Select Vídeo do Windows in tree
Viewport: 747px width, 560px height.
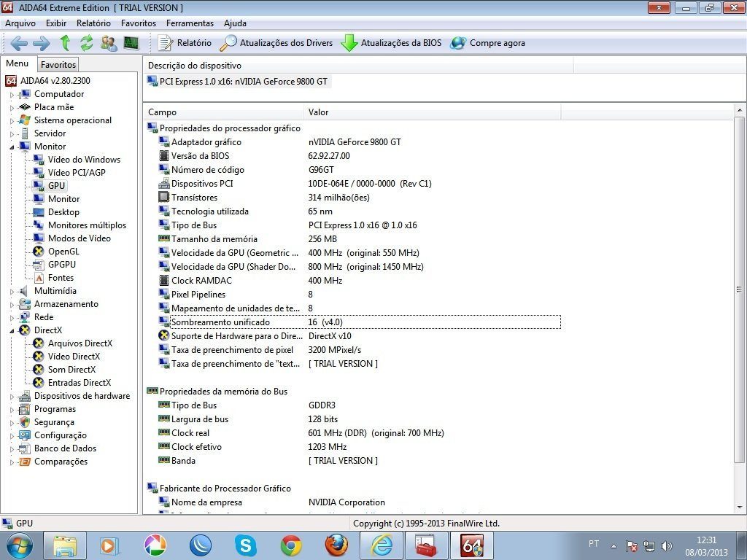coord(84,160)
